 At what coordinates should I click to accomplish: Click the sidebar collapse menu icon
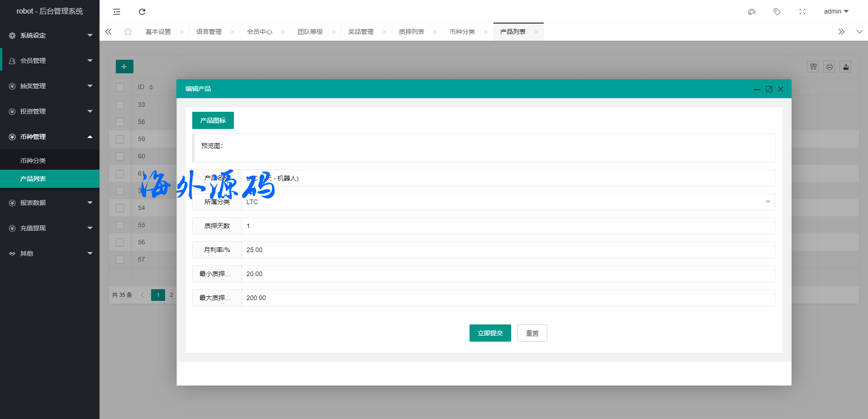117,12
